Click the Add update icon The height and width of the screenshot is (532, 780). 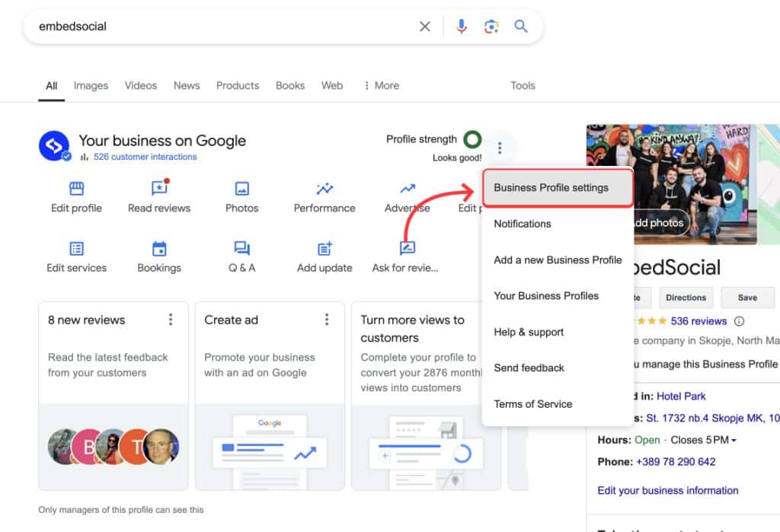[324, 247]
